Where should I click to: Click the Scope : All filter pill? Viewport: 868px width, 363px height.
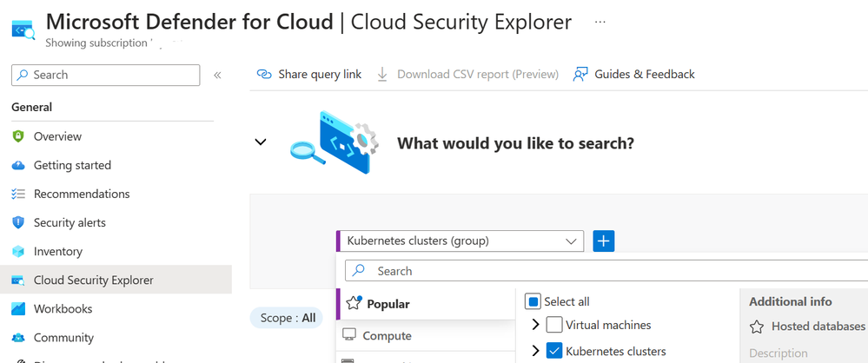tap(286, 318)
